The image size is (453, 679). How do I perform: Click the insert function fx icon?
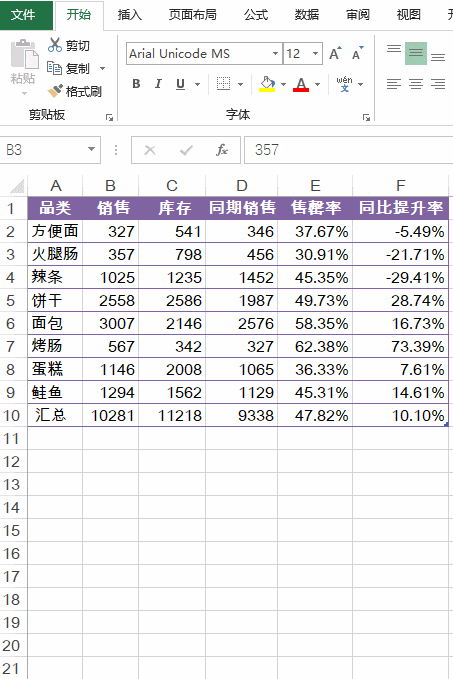tap(222, 150)
